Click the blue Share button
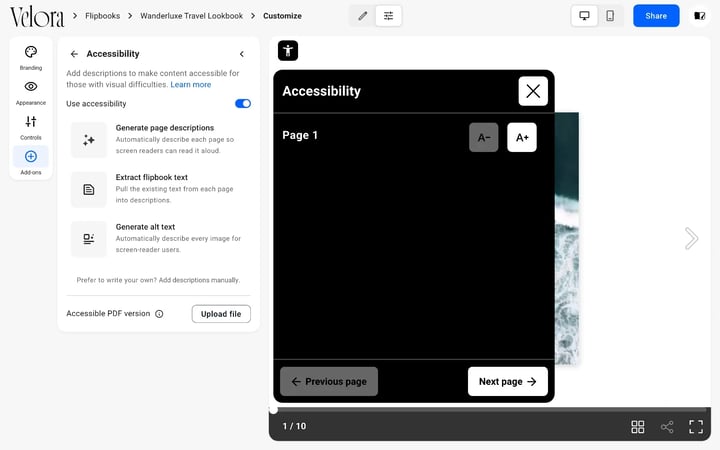720x450 pixels. (656, 16)
